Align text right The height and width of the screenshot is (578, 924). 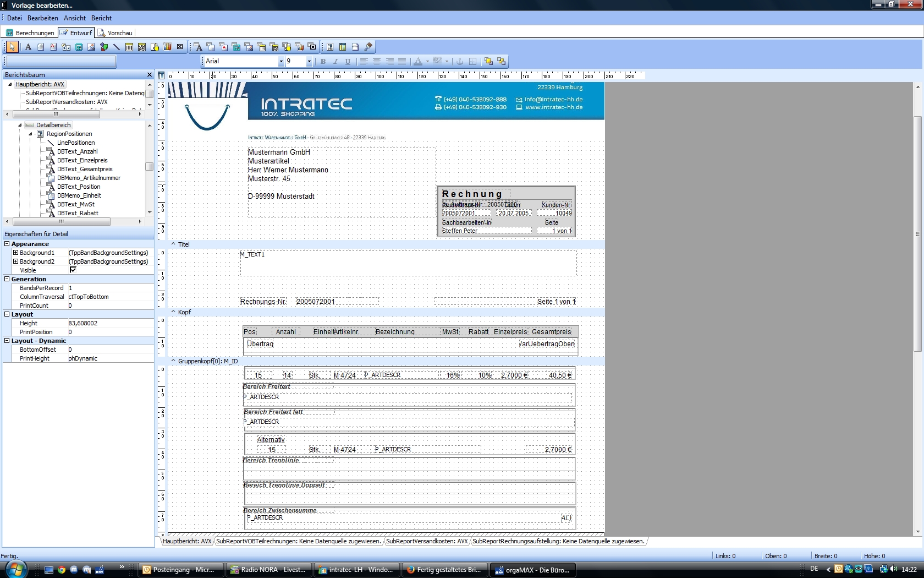click(x=389, y=61)
